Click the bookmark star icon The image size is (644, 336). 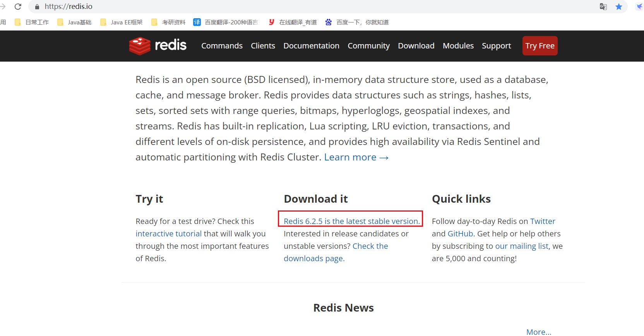coord(619,7)
